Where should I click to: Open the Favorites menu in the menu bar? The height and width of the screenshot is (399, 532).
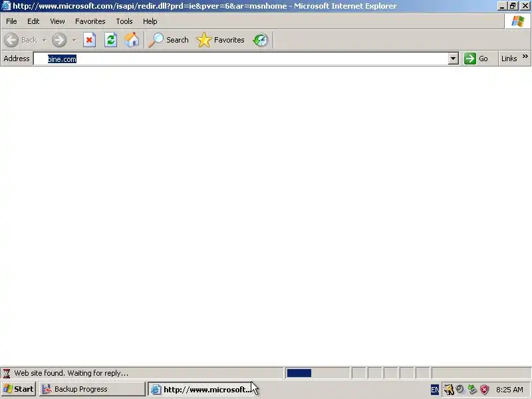(90, 21)
